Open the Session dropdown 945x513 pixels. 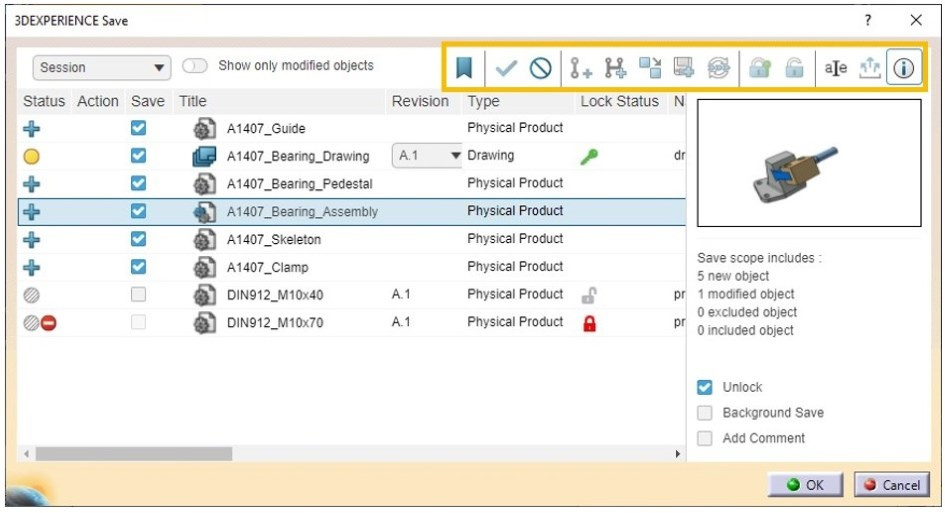tap(101, 68)
